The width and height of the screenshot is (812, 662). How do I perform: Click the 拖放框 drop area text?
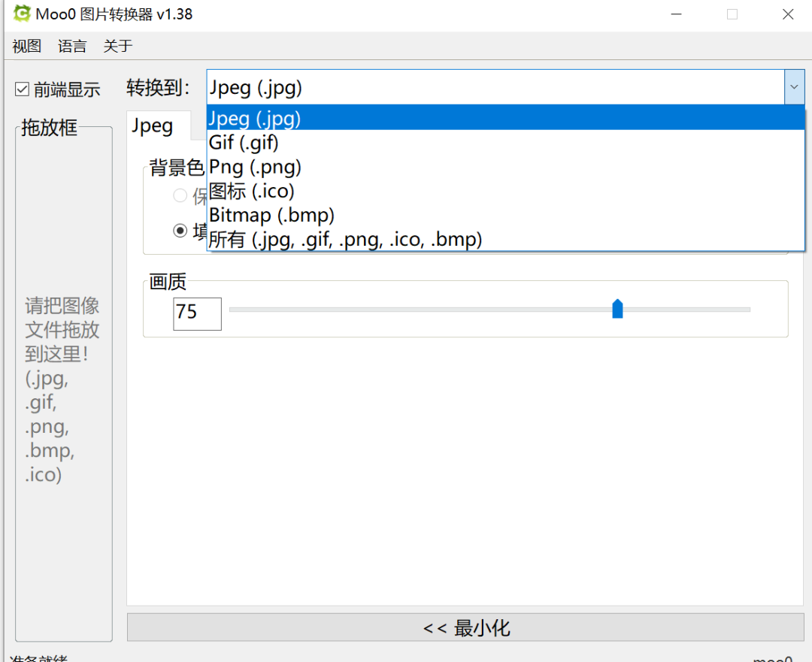pos(62,390)
